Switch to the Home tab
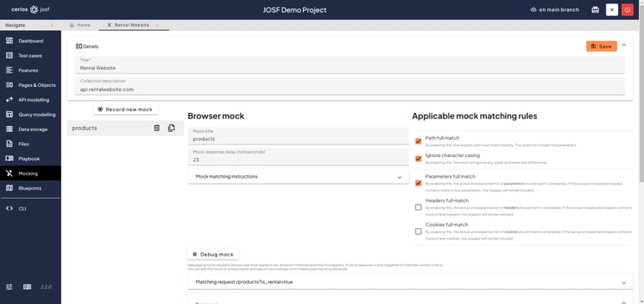The image size is (644, 304). pos(80,25)
